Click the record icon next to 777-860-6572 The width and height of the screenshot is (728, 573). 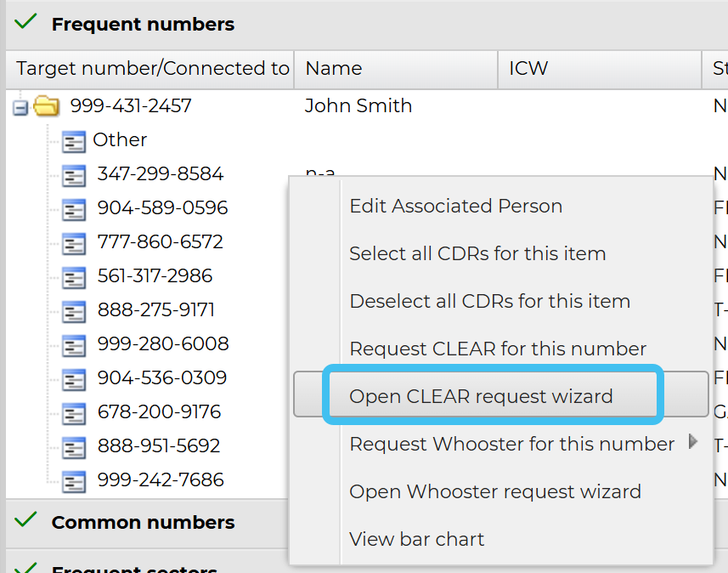tap(75, 243)
